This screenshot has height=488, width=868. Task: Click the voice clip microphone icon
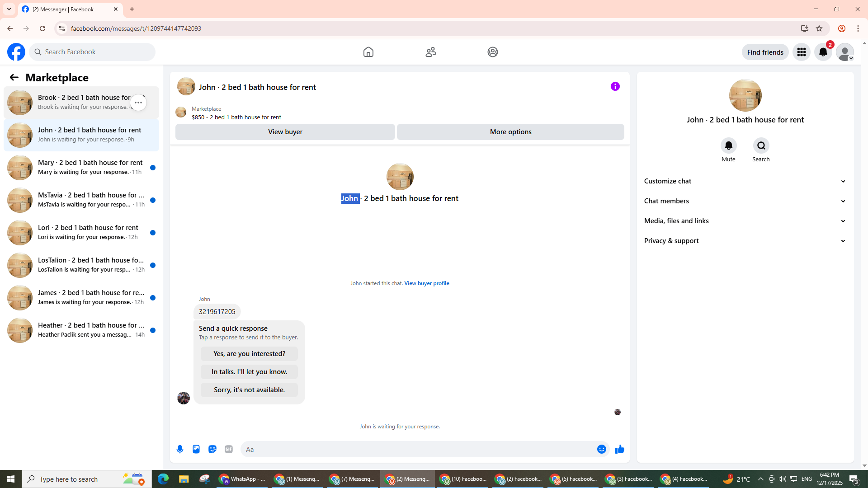(180, 449)
